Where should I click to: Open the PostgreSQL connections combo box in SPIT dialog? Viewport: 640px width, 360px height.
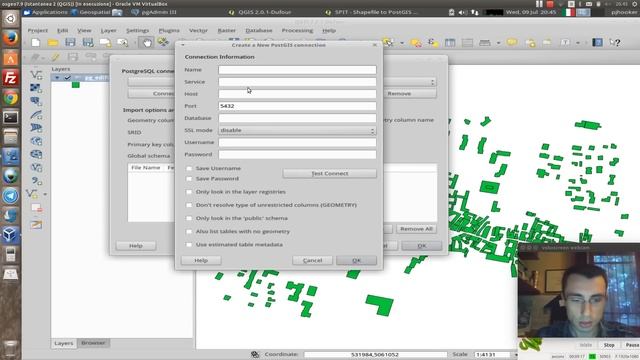click(282, 82)
